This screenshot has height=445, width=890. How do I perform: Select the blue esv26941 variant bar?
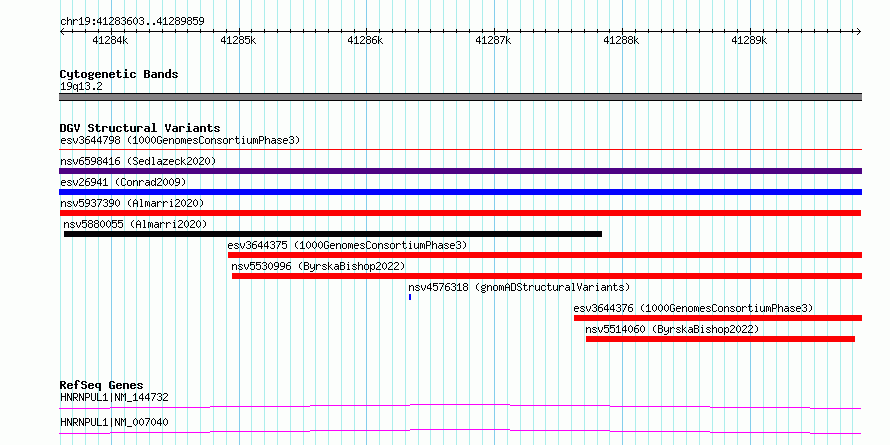(460, 192)
